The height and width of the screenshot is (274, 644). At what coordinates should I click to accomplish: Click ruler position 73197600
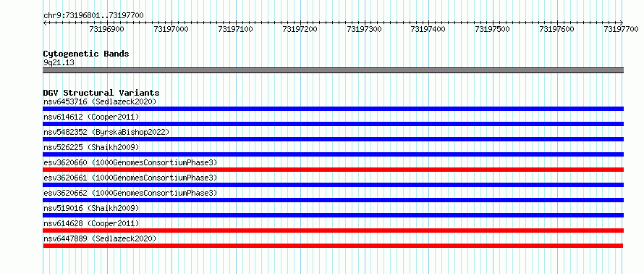(557, 29)
